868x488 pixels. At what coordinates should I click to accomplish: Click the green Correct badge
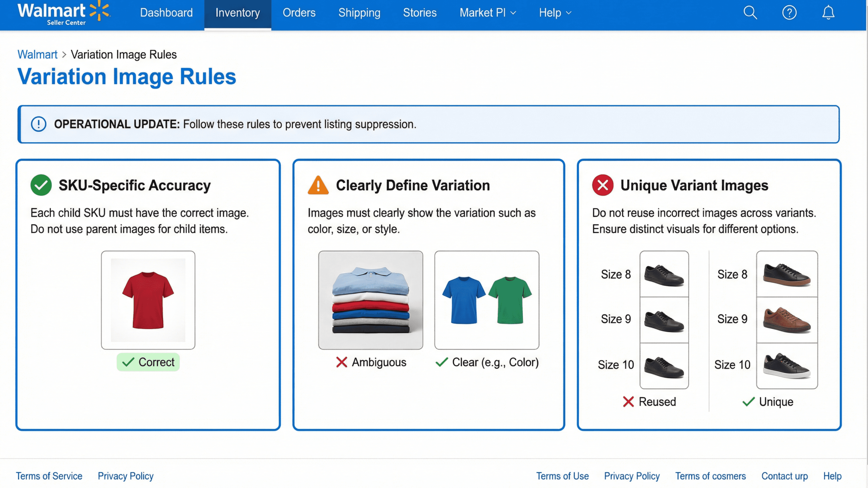(148, 362)
